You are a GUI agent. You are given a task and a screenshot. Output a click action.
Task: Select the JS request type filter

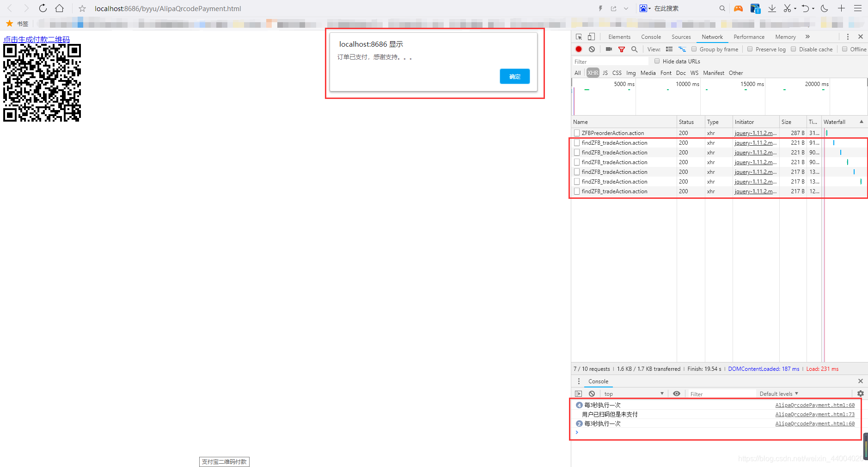click(x=605, y=73)
